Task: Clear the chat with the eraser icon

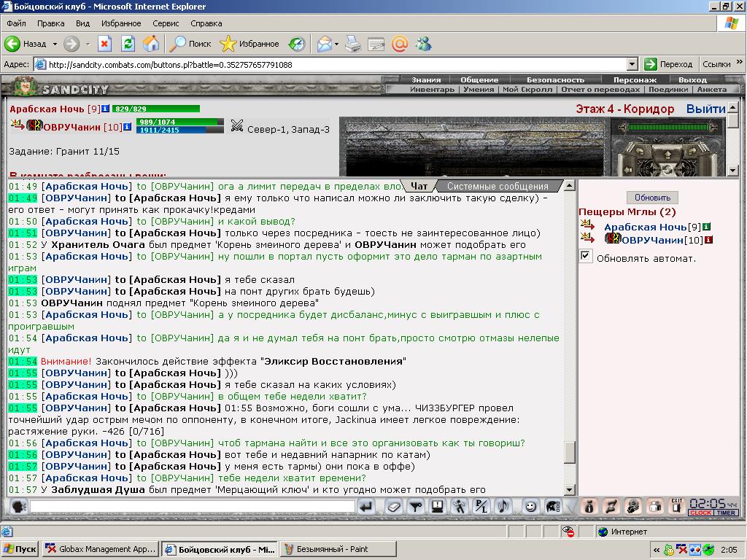Action: click(393, 507)
